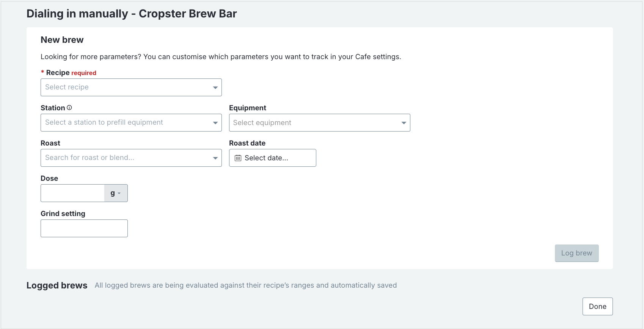
Task: Click the 'Logged brews' heading
Action: pyautogui.click(x=57, y=285)
